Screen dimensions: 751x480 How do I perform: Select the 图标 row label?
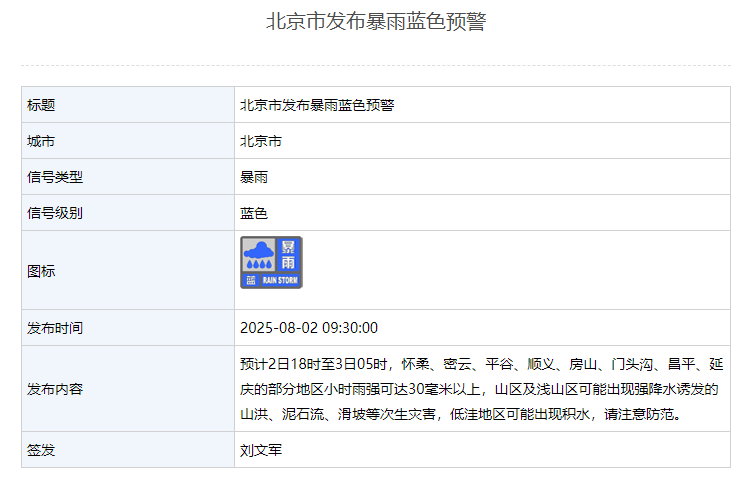click(x=41, y=271)
